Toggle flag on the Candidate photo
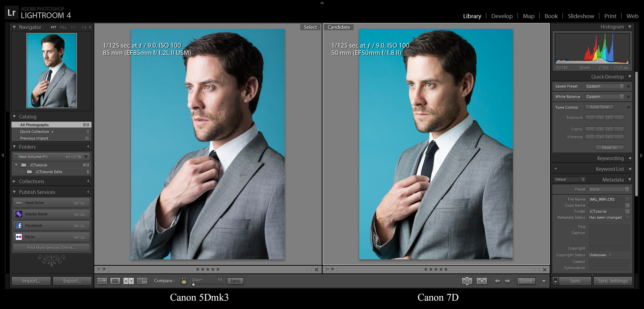 coord(327,269)
